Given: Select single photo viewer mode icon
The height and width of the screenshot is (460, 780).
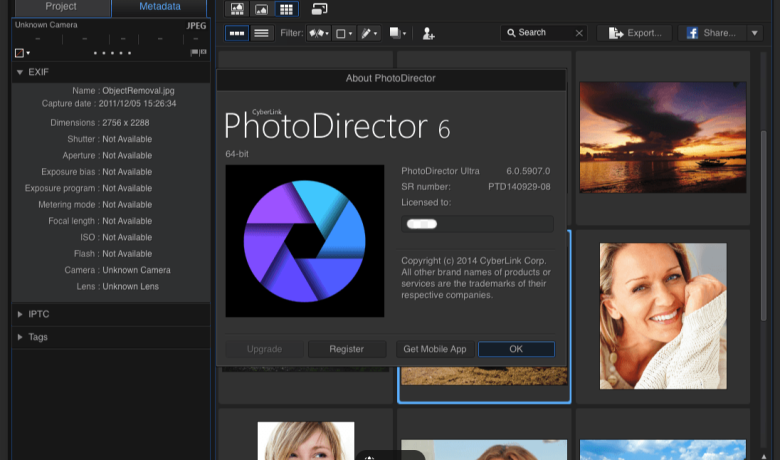Looking at the screenshot, I should [x=261, y=9].
